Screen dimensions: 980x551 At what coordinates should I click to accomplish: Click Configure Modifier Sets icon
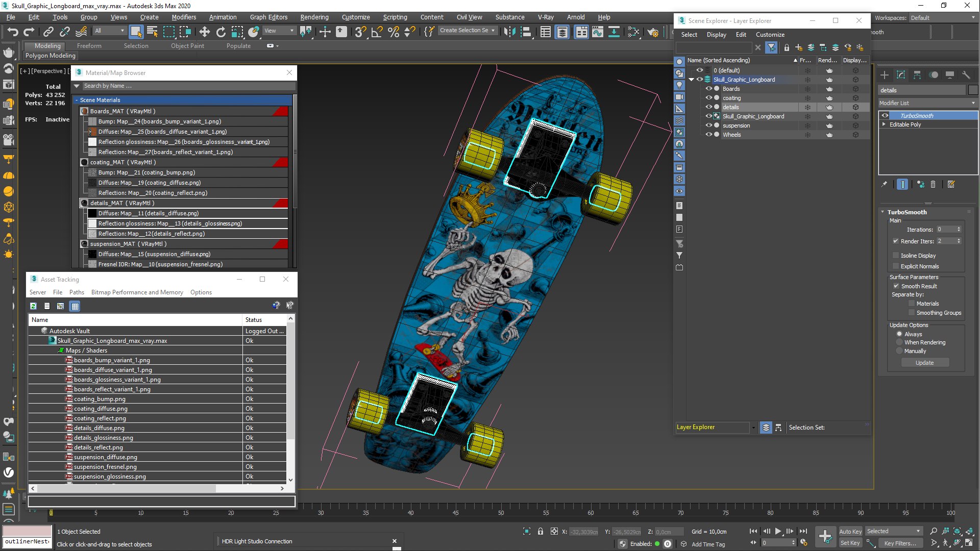pos(951,184)
